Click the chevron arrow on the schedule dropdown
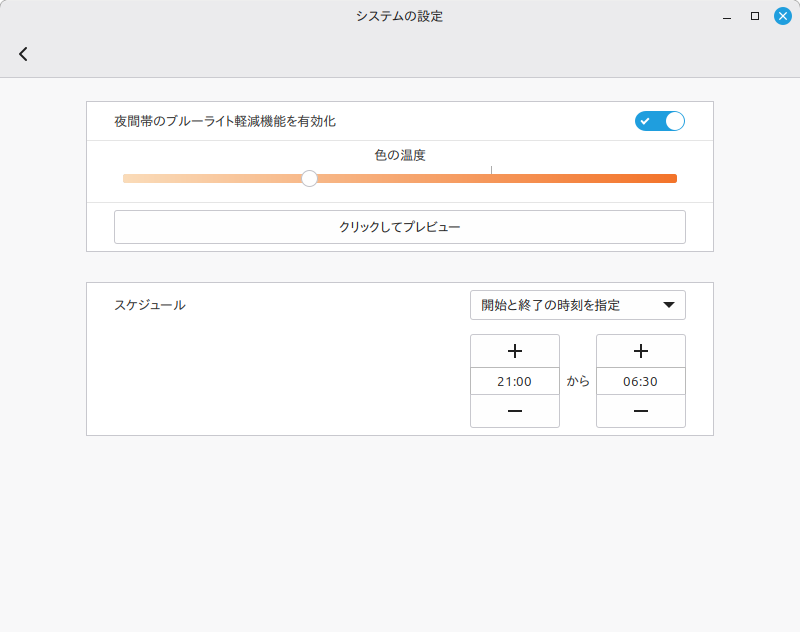The image size is (800, 632). (669, 305)
